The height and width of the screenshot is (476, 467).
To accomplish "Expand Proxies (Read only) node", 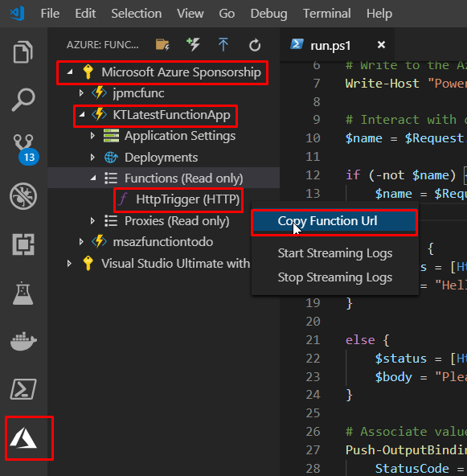I will pyautogui.click(x=92, y=220).
